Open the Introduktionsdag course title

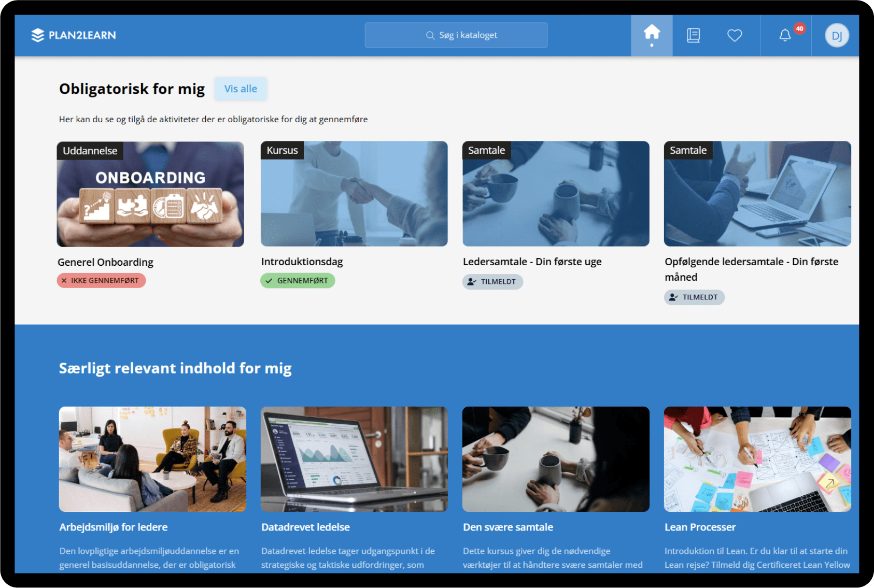[302, 262]
